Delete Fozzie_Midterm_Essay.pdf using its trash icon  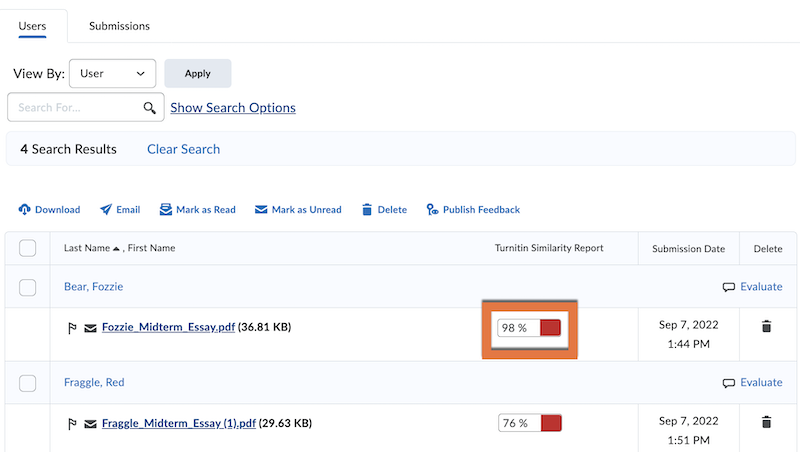pyautogui.click(x=766, y=327)
